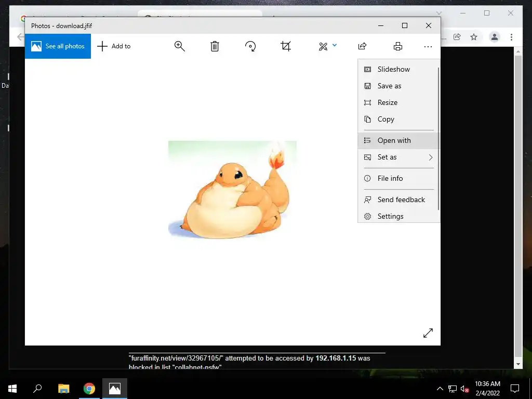532x399 pixels.
Task: Click the network tray icon
Action: (x=453, y=389)
